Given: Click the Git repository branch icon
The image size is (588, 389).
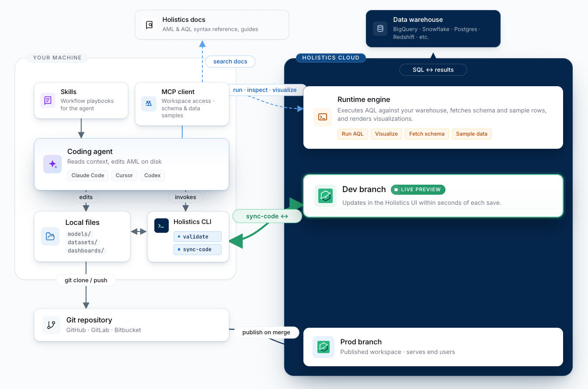Looking at the screenshot, I should pos(51,325).
